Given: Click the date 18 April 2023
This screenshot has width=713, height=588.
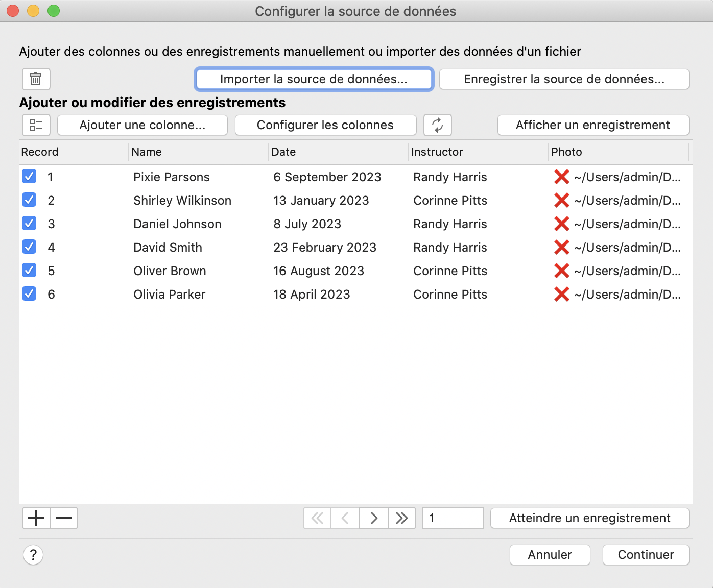Looking at the screenshot, I should (x=312, y=295).
